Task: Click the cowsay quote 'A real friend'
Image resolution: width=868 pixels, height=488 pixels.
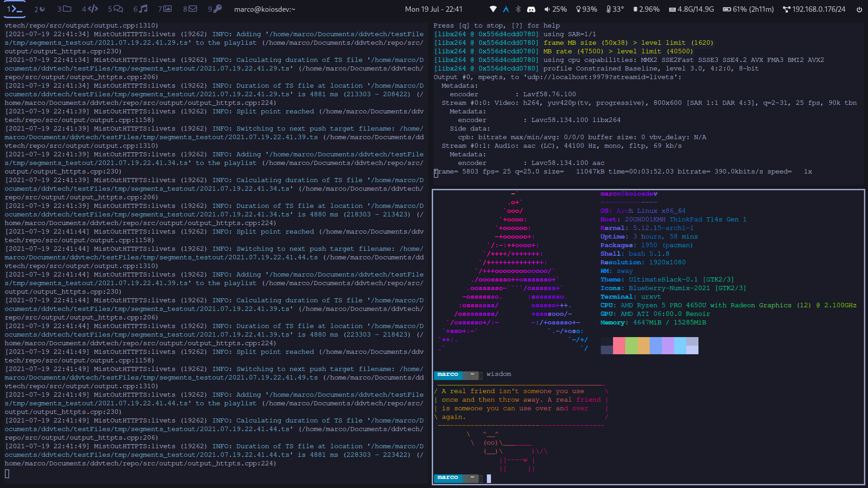Action: click(520, 404)
